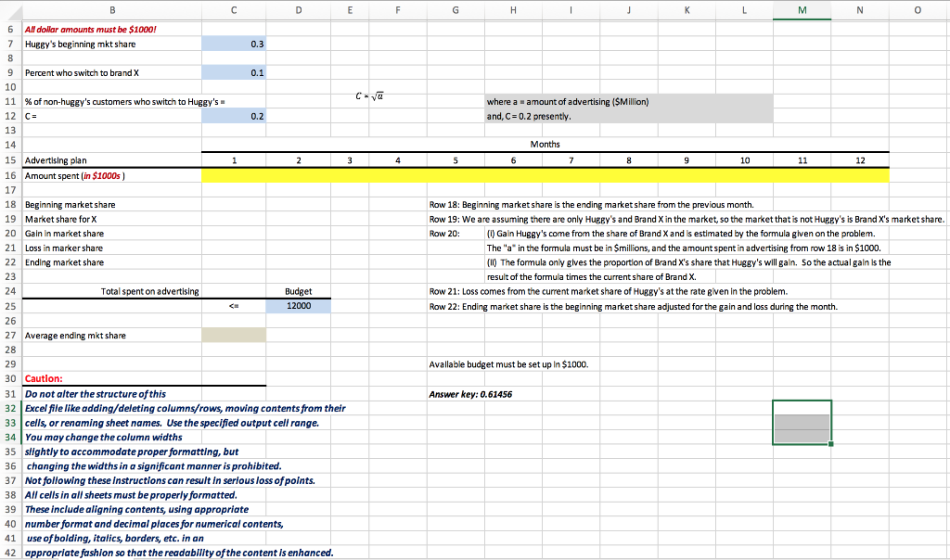950x560 pixels.
Task: Click the Budget value 12000 cell
Action: [x=298, y=306]
